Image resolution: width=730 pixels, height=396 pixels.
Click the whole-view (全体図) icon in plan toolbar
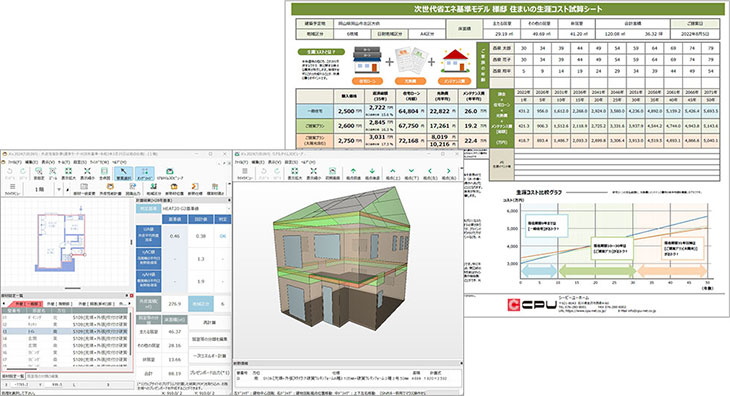[104, 174]
